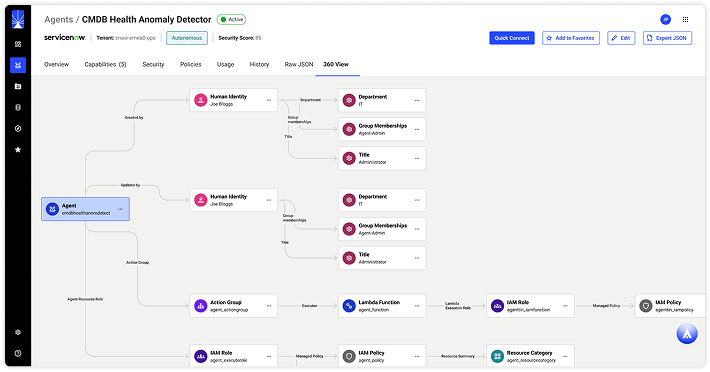The width and height of the screenshot is (710, 372).
Task: Click the IAM Role agentin_iamfunction icon
Action: pos(497,306)
